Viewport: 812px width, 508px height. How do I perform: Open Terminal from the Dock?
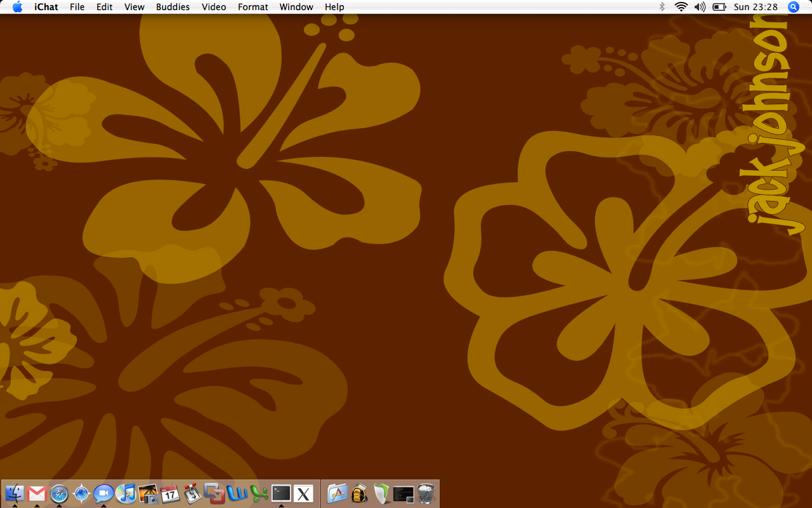tap(281, 493)
